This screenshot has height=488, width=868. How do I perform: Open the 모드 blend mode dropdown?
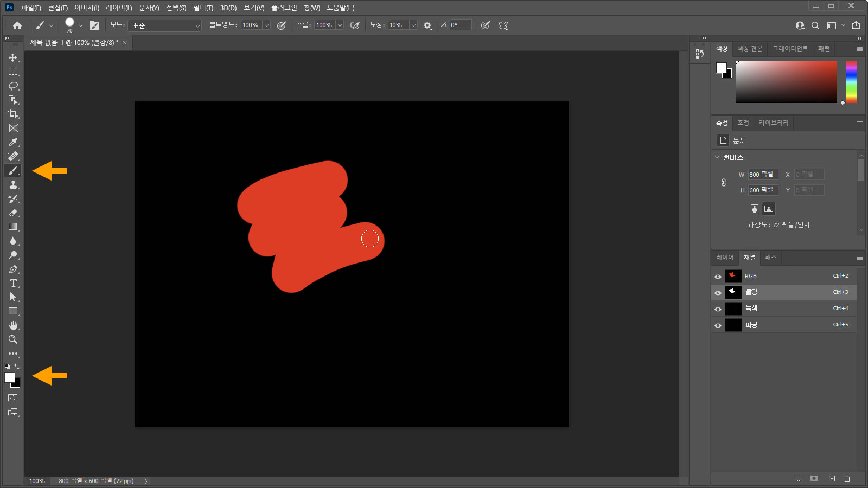165,25
